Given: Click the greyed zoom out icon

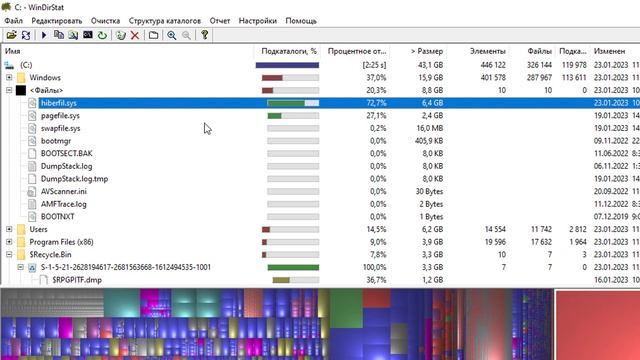Looking at the screenshot, I should (x=186, y=35).
